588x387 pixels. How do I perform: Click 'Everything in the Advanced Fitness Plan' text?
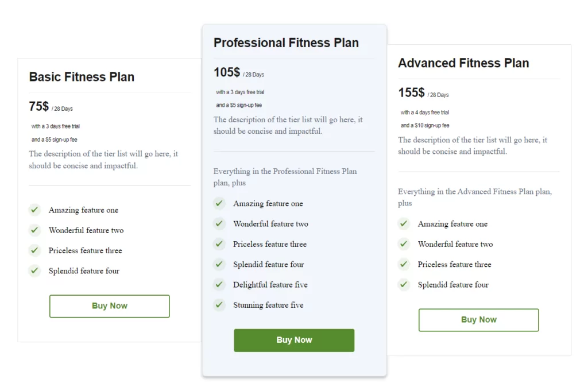[474, 192]
